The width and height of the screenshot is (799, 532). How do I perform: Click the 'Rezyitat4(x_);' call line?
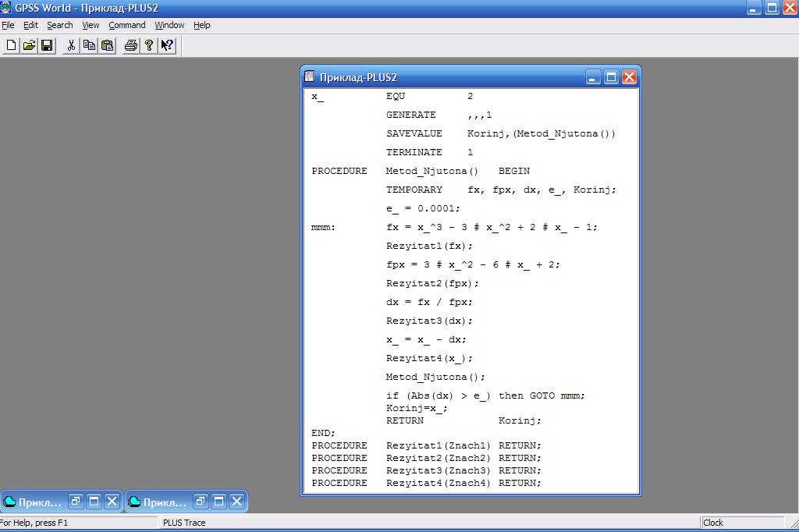coord(429,359)
